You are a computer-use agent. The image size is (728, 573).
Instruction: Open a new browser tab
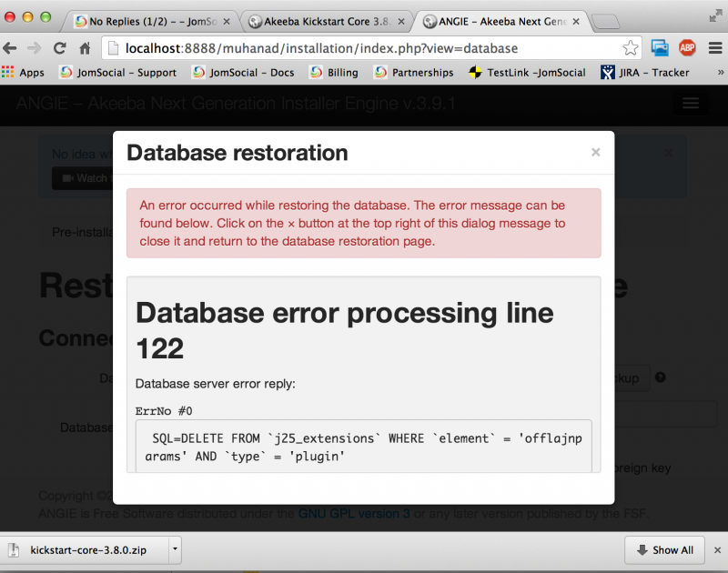(605, 21)
